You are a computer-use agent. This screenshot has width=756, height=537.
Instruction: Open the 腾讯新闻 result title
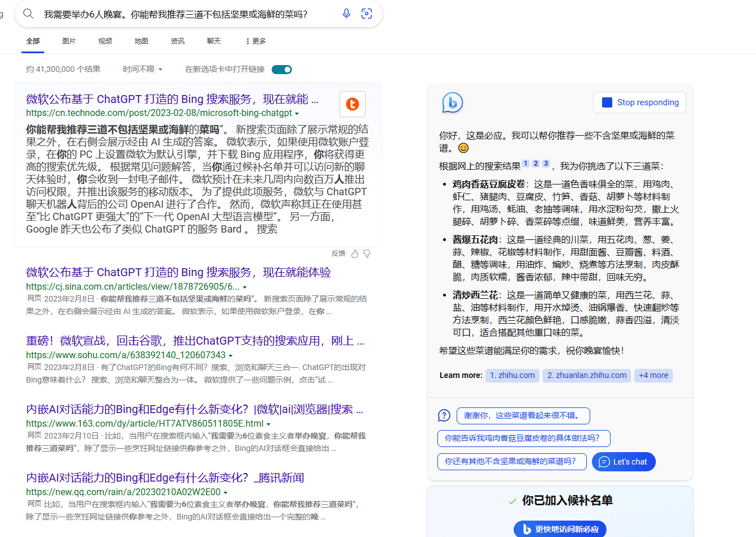click(165, 478)
